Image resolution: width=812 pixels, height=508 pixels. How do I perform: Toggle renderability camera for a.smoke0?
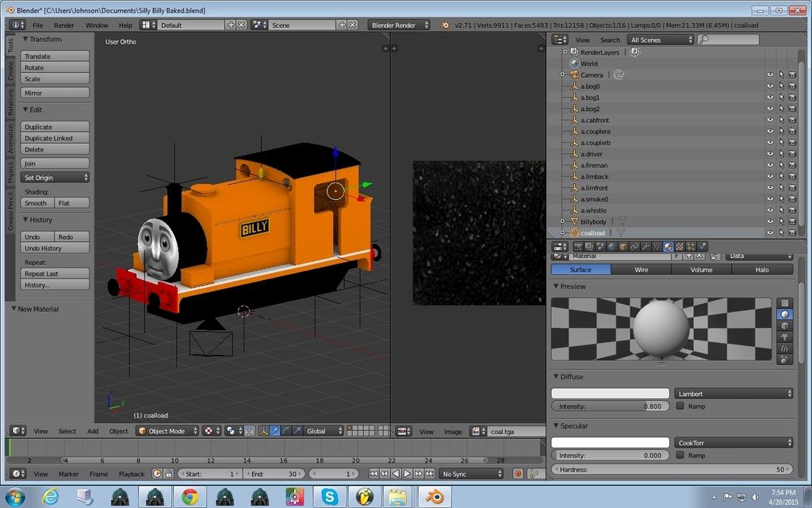(792, 199)
